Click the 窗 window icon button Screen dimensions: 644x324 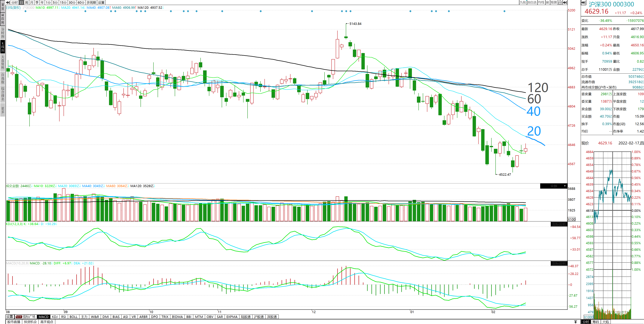click(548, 3)
